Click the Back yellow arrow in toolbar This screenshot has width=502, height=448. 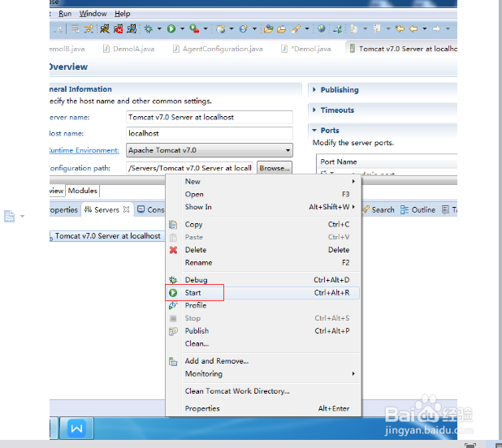pos(413,29)
